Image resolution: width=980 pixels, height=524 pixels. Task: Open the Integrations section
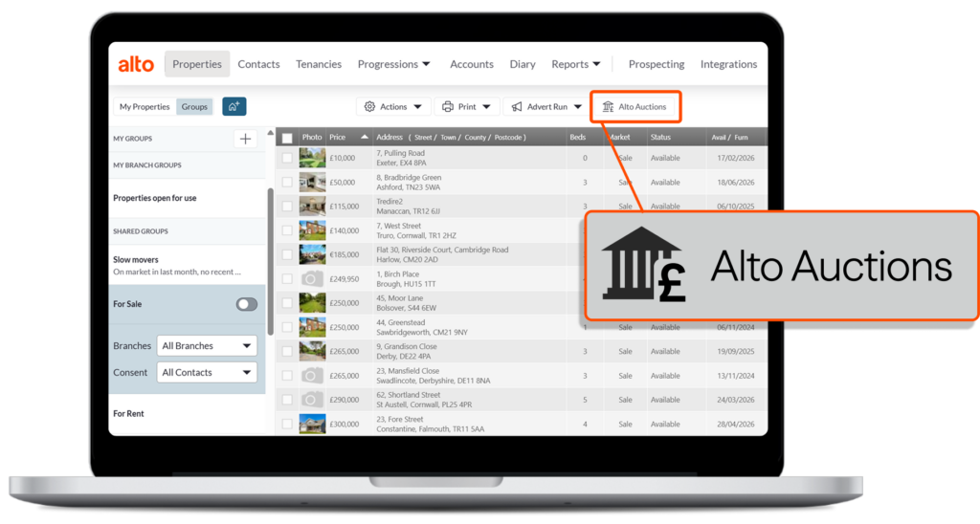[x=728, y=64]
